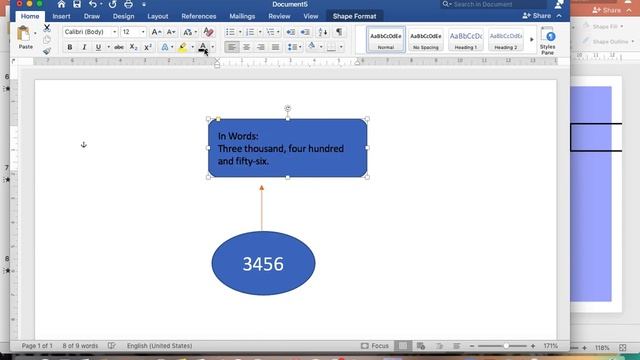Open the Insert tab

[61, 16]
